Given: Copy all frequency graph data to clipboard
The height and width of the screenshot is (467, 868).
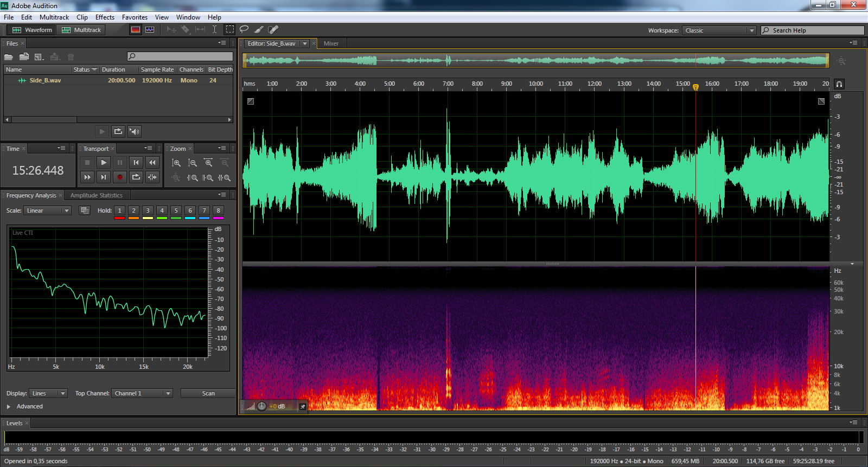Looking at the screenshot, I should [x=85, y=210].
